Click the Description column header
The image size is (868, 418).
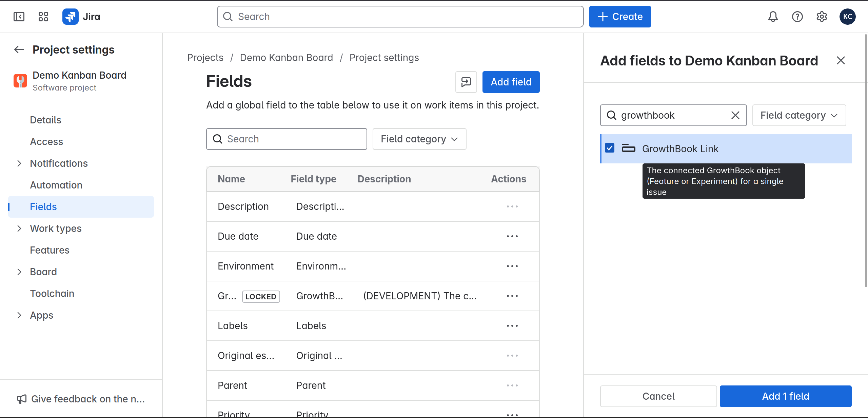pyautogui.click(x=384, y=179)
